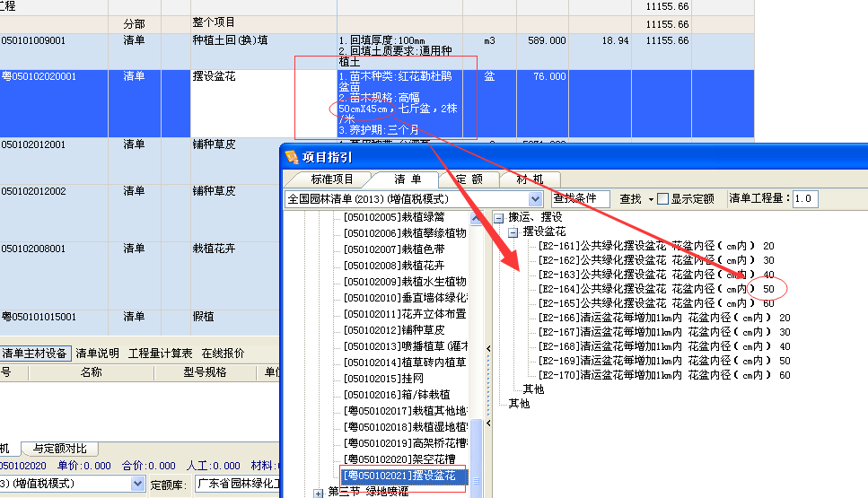This screenshot has width=868, height=498.
Task: Expand the 第三节 绿地喷灌 node
Action: tap(319, 493)
